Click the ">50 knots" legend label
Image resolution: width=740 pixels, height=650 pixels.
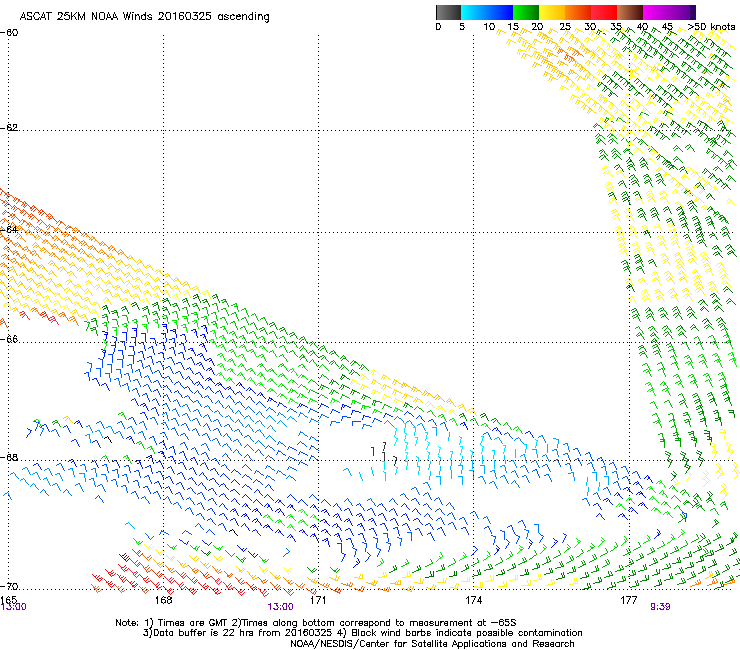(x=711, y=27)
